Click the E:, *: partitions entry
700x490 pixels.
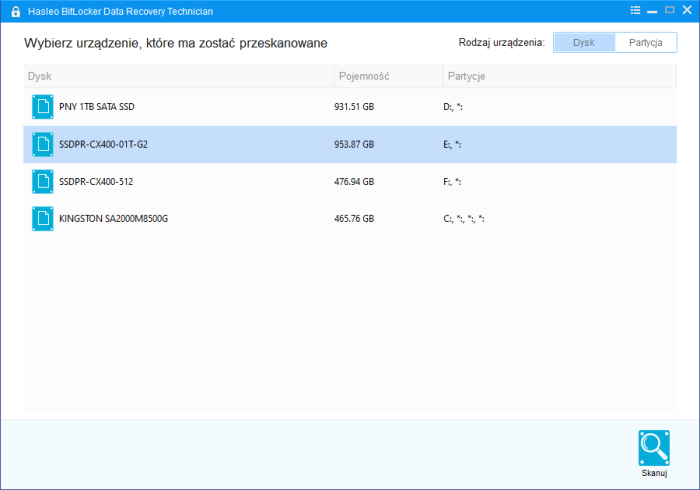point(452,144)
